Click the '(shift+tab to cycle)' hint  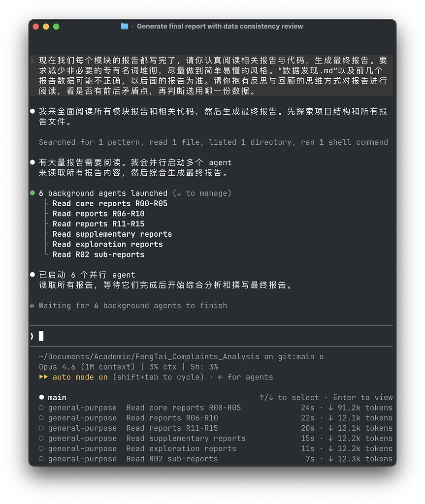(158, 377)
